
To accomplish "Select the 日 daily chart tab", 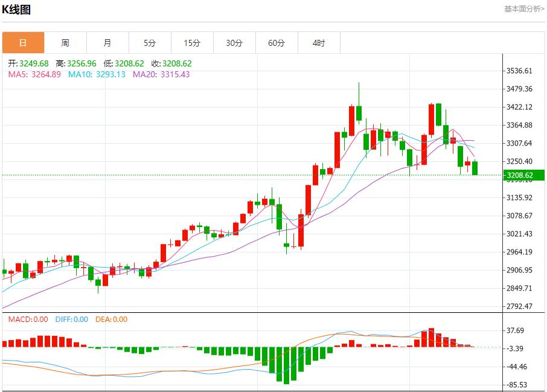I will 23,43.
